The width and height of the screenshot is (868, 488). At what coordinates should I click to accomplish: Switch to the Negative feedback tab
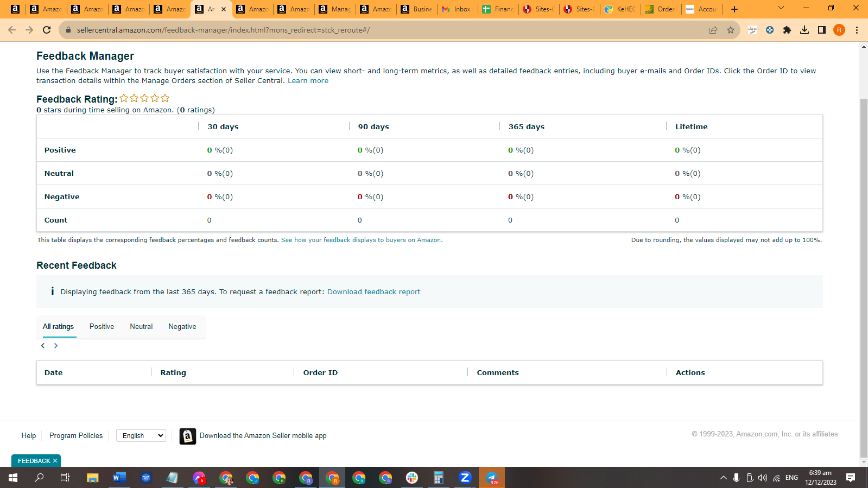coord(182,327)
